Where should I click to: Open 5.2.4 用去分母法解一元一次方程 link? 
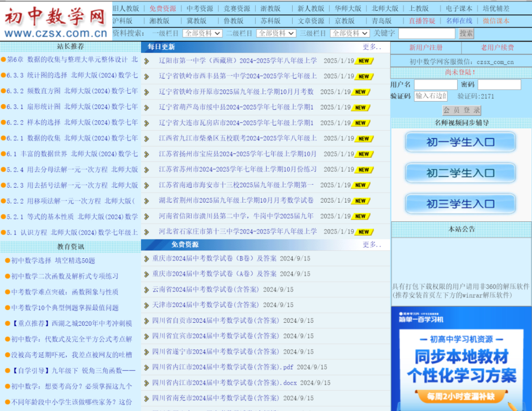[72, 170]
